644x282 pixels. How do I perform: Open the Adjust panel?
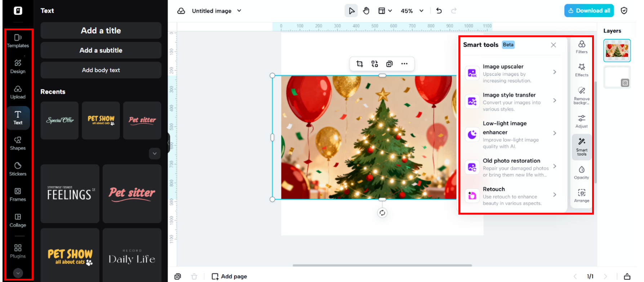[x=582, y=122]
